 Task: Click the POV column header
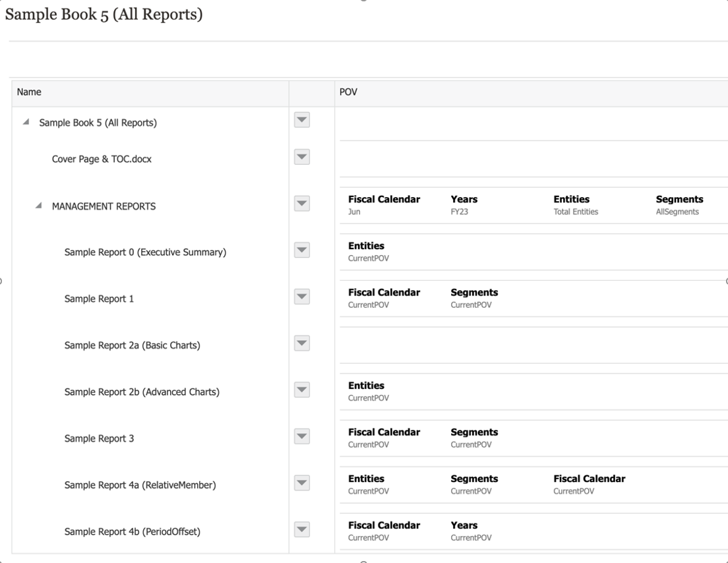348,92
